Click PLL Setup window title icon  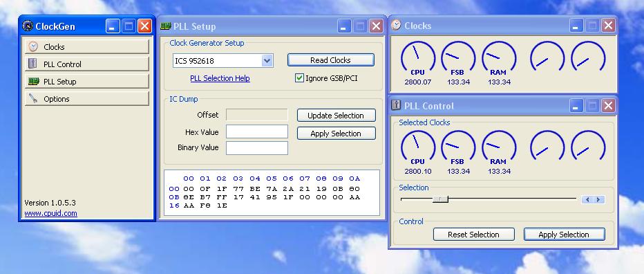point(166,26)
